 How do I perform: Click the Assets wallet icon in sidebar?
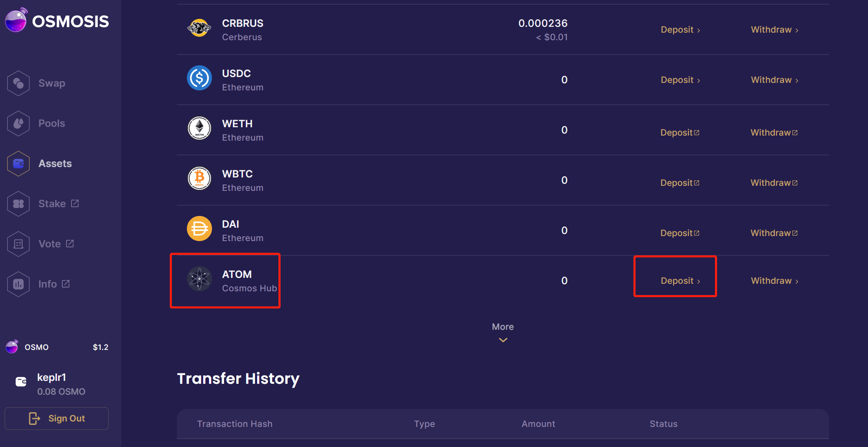(18, 164)
